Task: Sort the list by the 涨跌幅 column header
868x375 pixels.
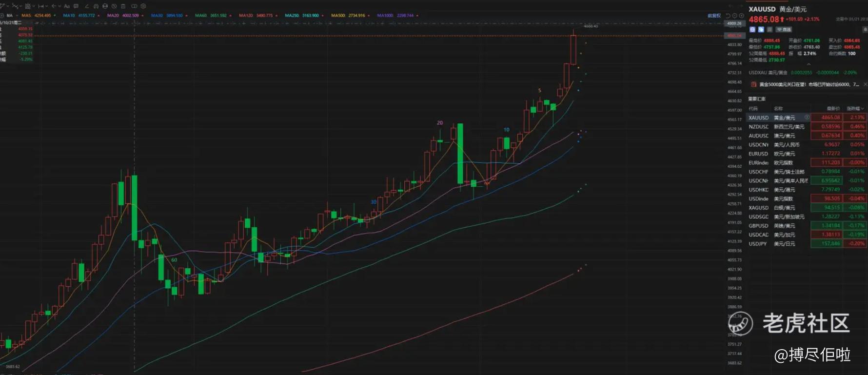Action: coord(855,108)
